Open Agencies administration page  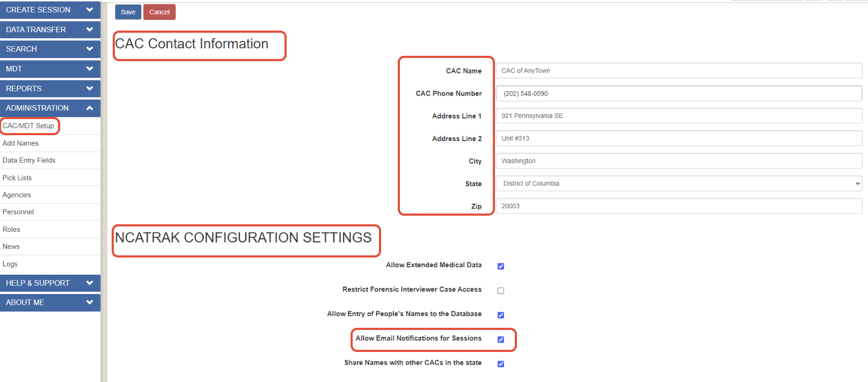17,195
